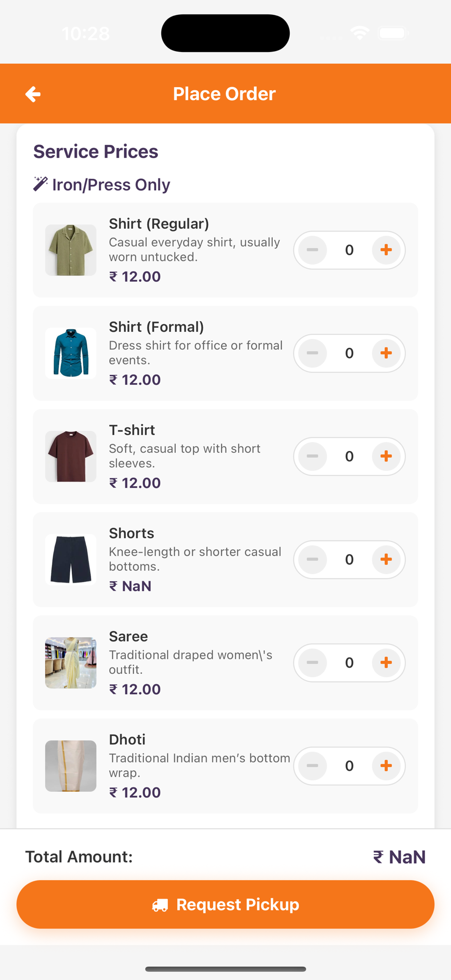The image size is (451, 980).
Task: Click the Request Pickup button
Action: [x=225, y=905]
